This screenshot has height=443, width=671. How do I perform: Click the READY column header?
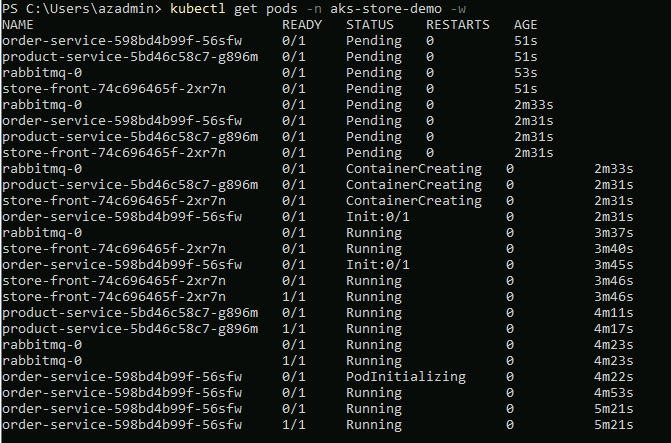pos(302,24)
